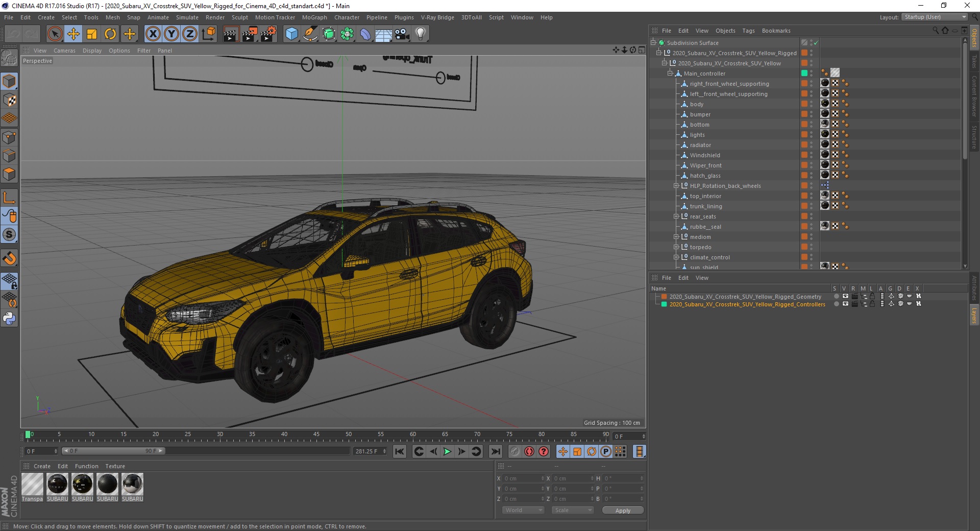Click the Main_controller green layer color swatch
The height and width of the screenshot is (531, 980).
804,74
